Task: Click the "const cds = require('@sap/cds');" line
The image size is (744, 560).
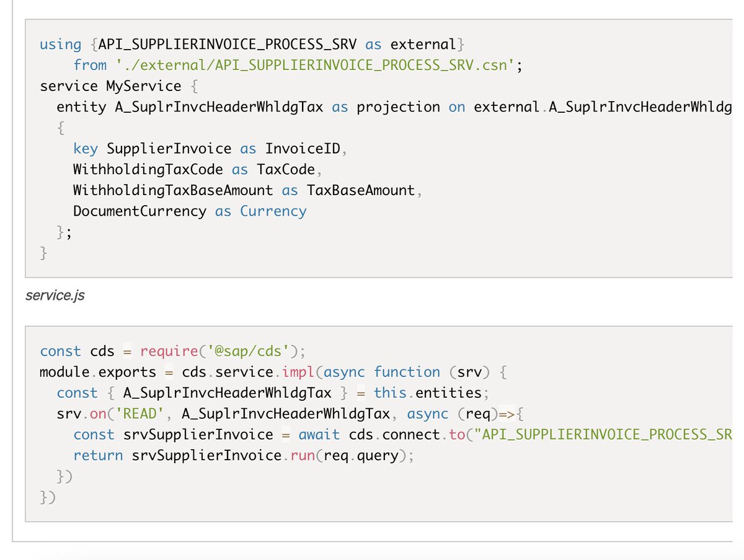Action: coord(173,351)
